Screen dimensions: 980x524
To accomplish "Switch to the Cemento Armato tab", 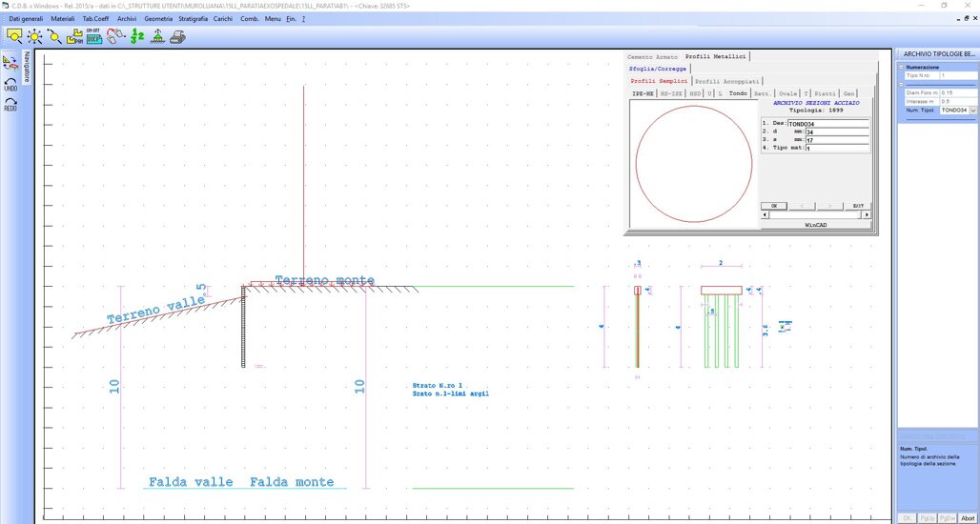I will [653, 57].
